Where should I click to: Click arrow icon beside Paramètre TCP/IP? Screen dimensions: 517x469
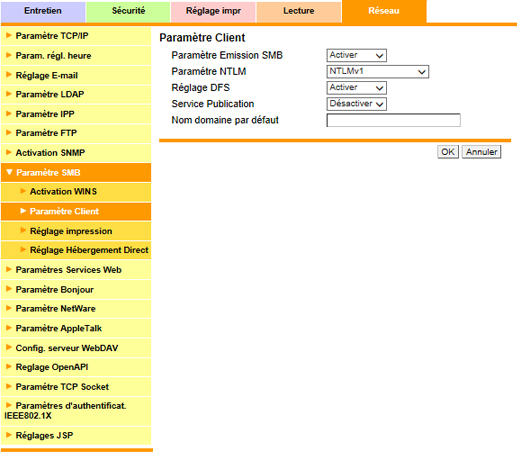click(x=9, y=35)
